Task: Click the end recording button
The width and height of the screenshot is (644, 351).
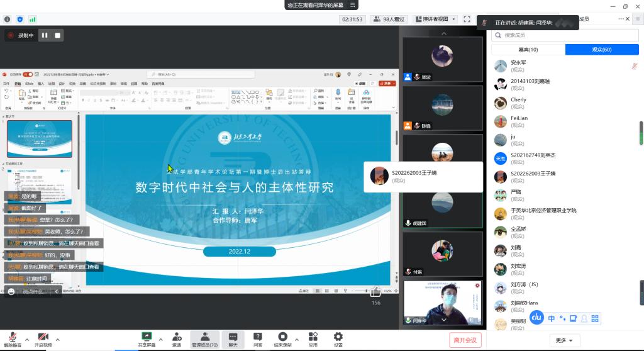Action: [282, 340]
